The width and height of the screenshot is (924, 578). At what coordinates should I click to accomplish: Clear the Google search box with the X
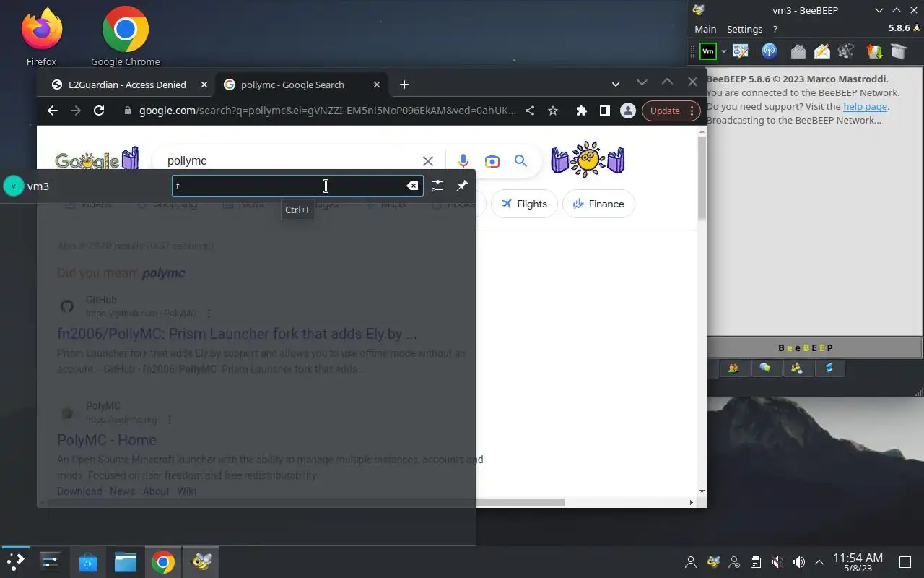(x=428, y=161)
